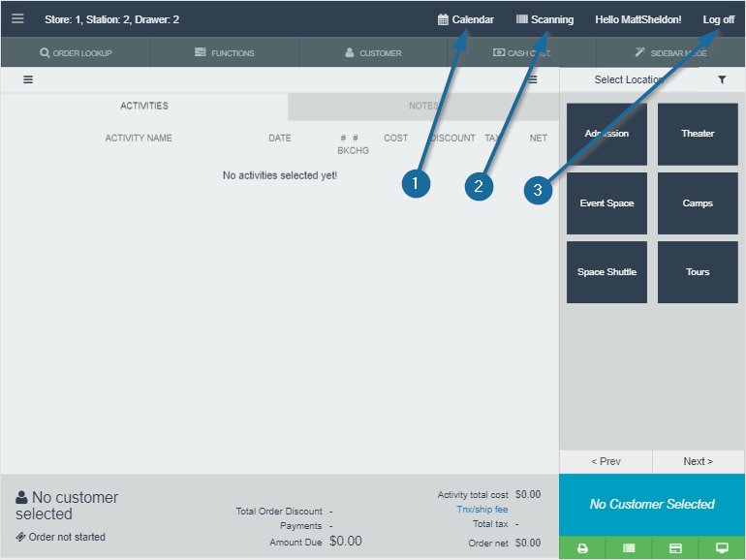
Task: Click the No Customer Selected blue panel
Action: tap(652, 504)
